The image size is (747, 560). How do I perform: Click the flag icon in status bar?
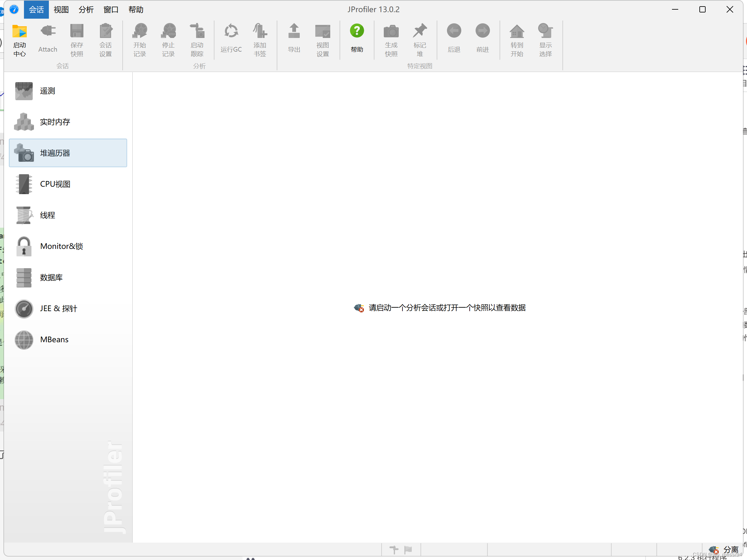(x=408, y=550)
